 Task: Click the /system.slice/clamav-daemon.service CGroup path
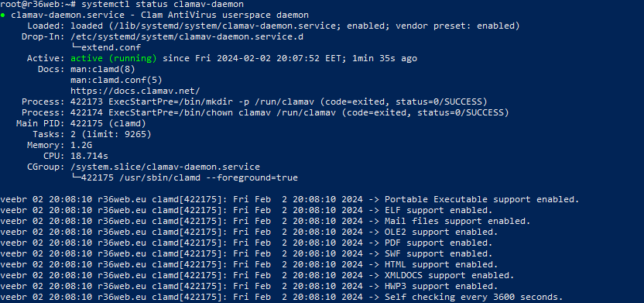[x=165, y=167]
